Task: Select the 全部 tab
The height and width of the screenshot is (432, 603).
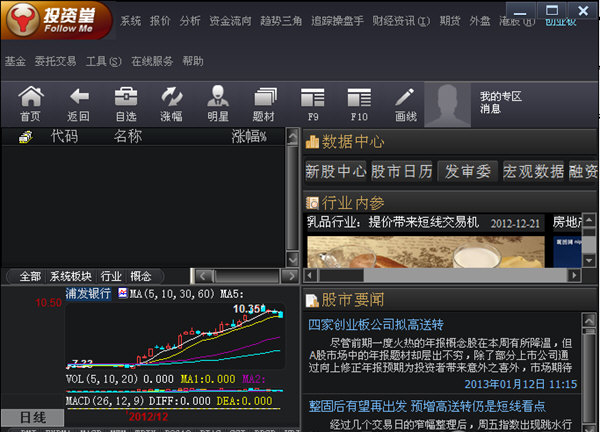Action: tap(30, 276)
